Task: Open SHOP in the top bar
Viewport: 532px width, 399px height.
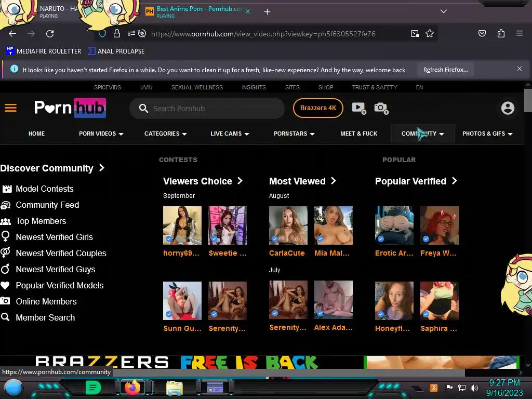Action: pos(326,87)
